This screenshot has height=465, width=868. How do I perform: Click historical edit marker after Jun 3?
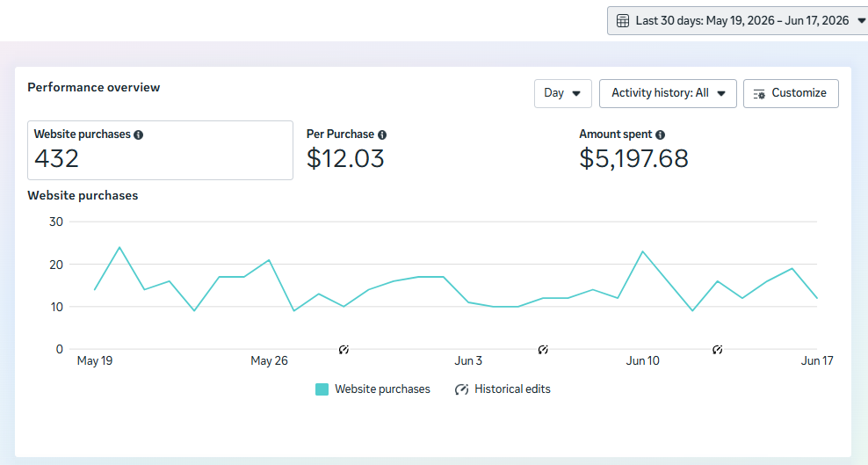click(543, 349)
